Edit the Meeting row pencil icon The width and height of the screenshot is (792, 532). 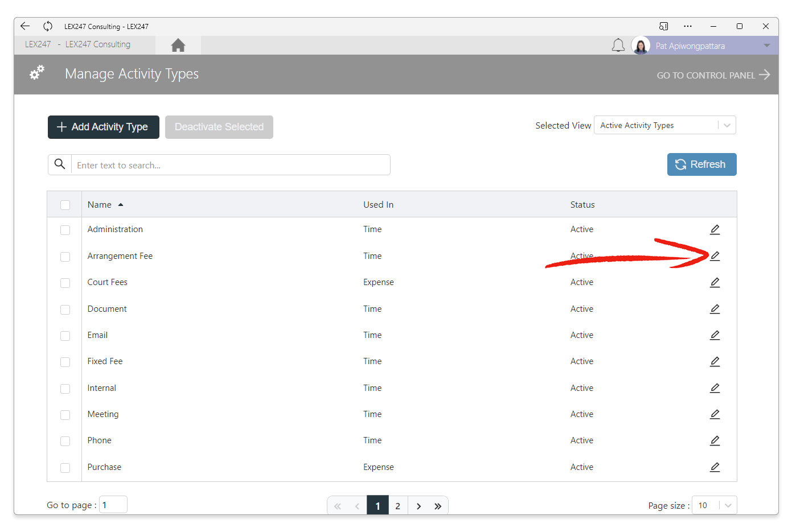pos(715,414)
